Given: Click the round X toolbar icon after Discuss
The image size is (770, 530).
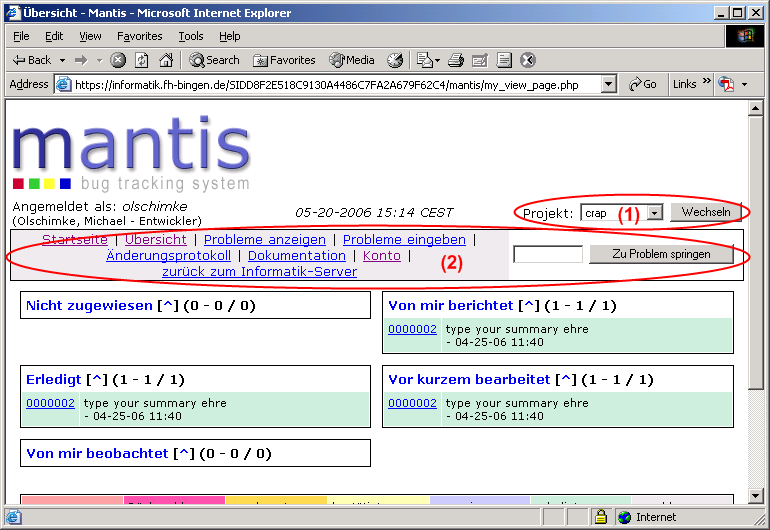Looking at the screenshot, I should (x=528, y=60).
